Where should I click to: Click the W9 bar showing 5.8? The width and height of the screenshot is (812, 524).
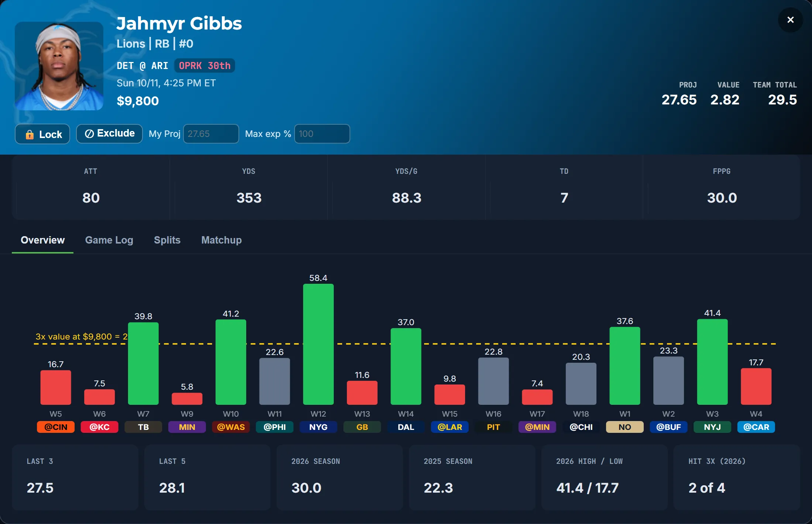187,399
